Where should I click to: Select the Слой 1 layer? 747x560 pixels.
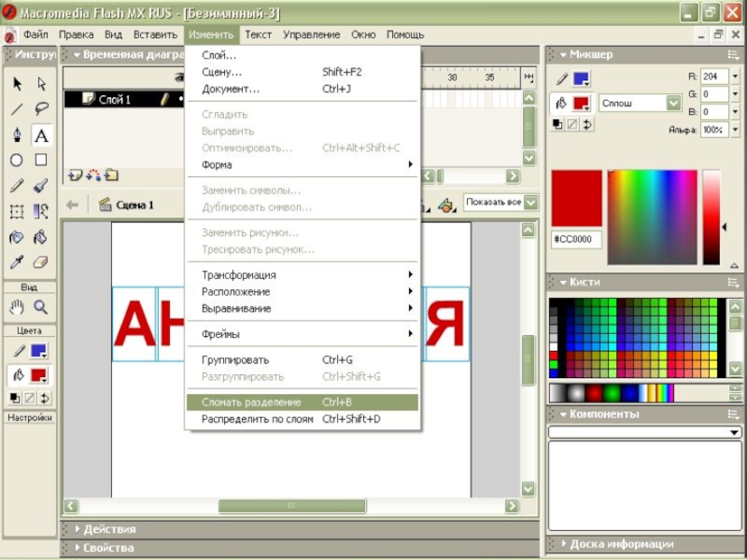click(114, 100)
